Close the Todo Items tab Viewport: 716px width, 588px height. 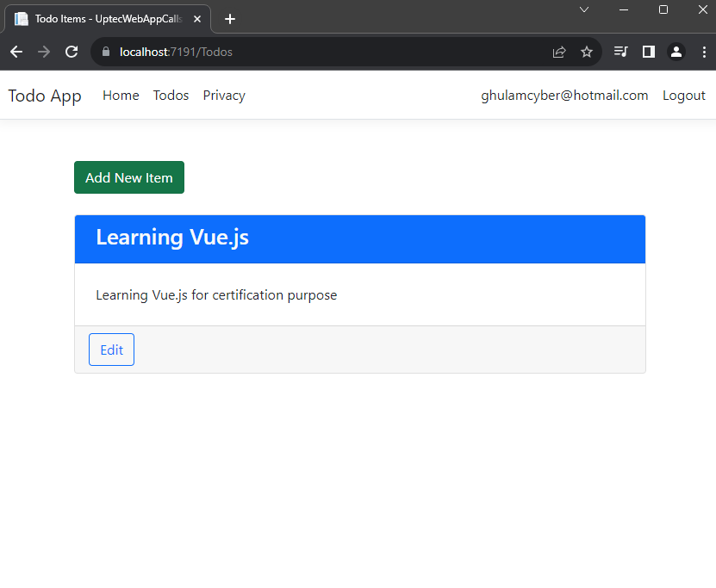(197, 19)
